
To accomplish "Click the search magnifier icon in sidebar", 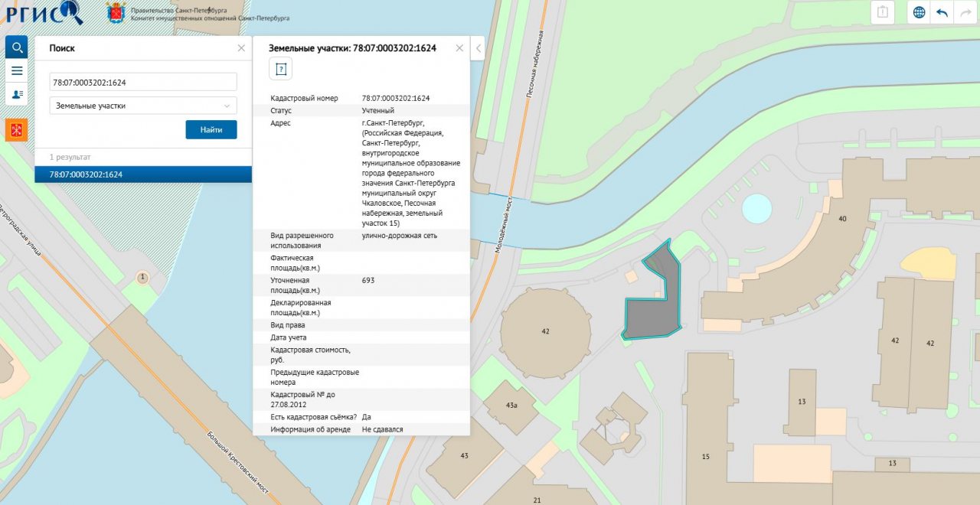I will point(17,47).
